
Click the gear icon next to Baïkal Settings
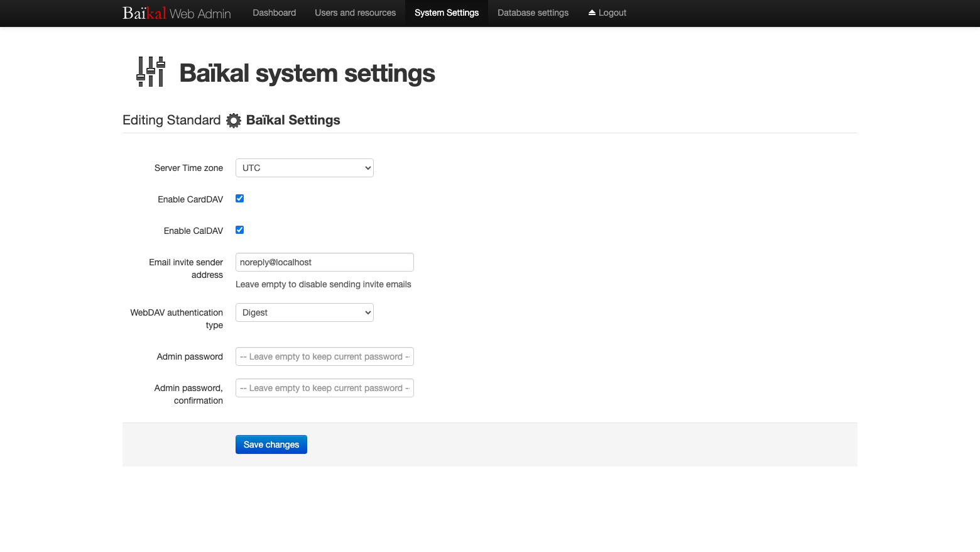234,121
